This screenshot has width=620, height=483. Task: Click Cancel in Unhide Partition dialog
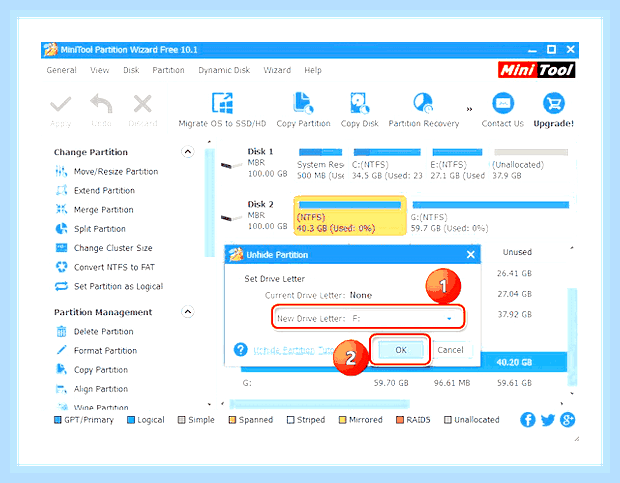coord(450,350)
